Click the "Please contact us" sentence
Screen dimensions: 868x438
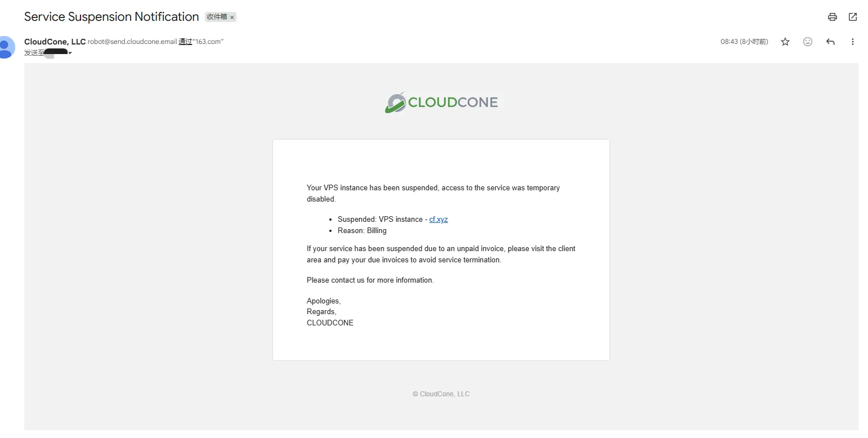point(370,280)
